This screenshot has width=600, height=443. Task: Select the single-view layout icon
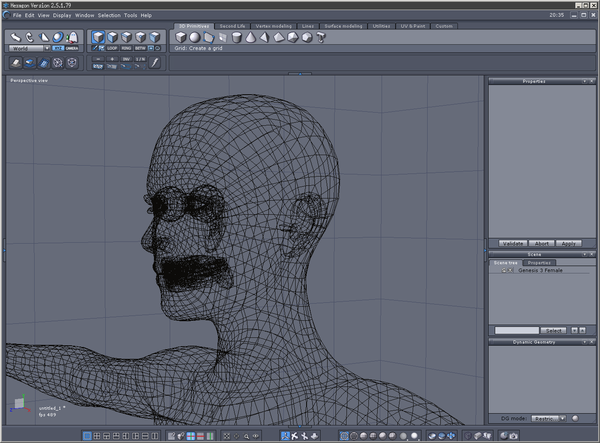pyautogui.click(x=87, y=436)
